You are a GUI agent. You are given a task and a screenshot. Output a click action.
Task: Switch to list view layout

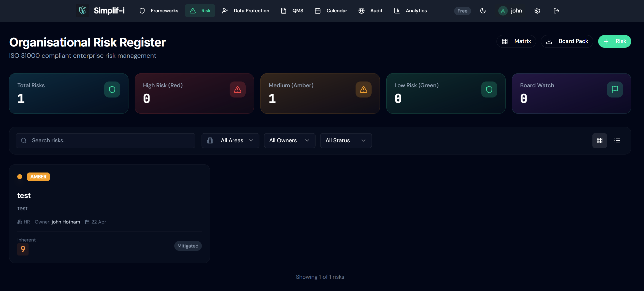point(617,140)
